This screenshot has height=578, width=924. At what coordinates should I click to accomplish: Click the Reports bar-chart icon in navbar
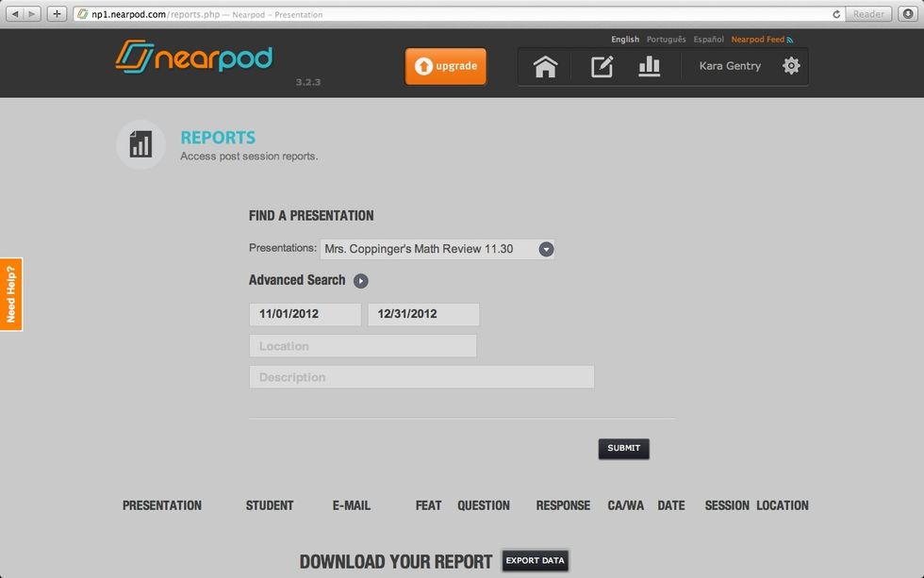tap(650, 66)
